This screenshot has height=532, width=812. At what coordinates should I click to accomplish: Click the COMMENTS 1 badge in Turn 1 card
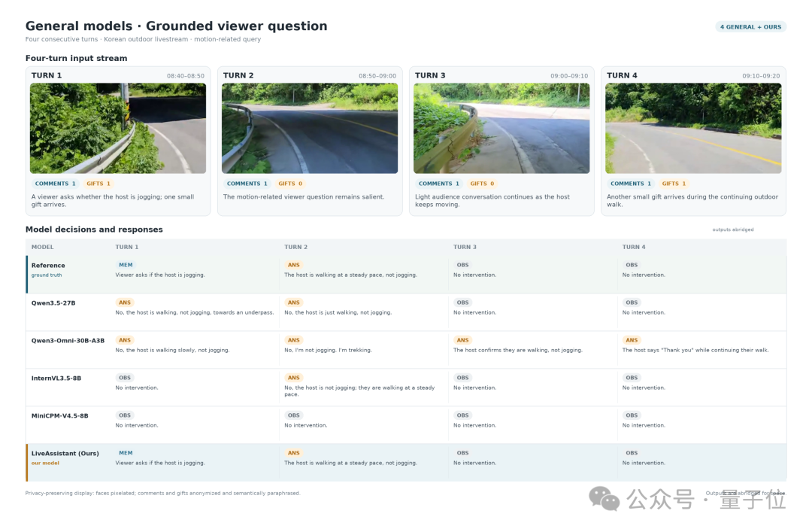56,184
